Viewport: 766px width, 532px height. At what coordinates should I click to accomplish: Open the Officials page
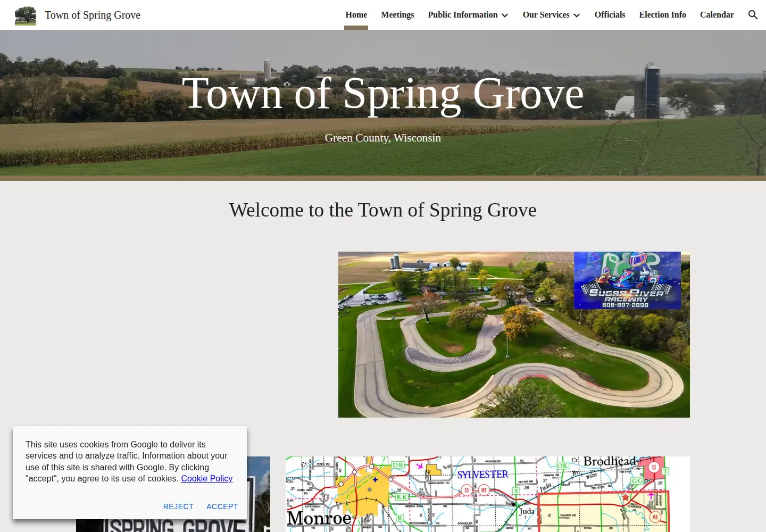click(610, 15)
